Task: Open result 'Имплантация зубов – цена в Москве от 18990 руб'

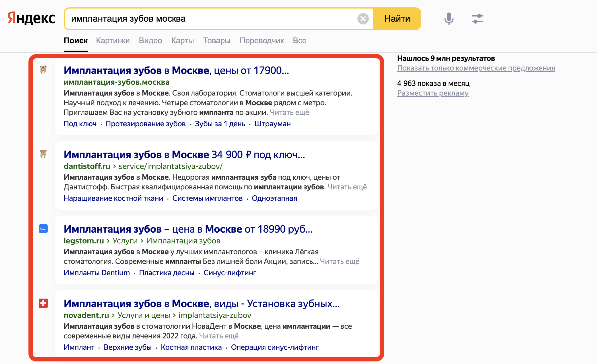Action: (188, 229)
